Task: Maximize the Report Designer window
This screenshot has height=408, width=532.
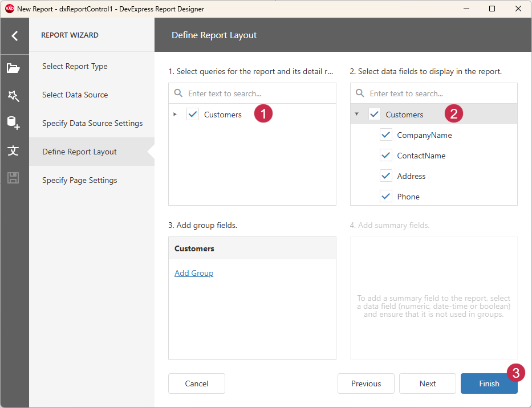Action: (492, 9)
